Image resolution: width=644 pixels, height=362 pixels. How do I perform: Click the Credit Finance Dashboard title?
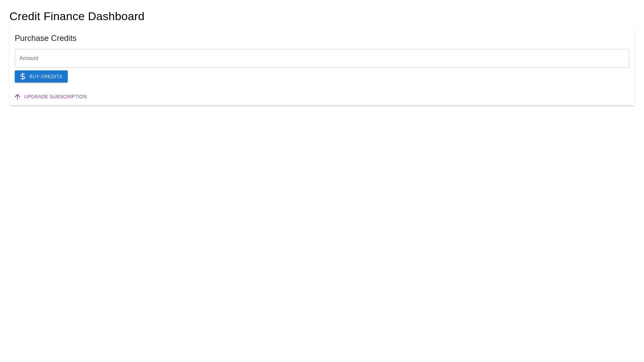coord(77,16)
